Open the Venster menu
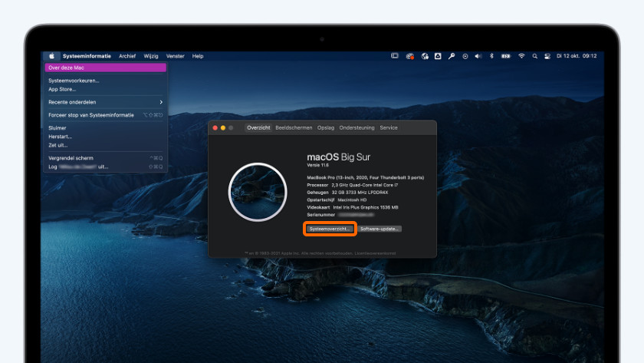The width and height of the screenshot is (644, 363). coord(175,56)
